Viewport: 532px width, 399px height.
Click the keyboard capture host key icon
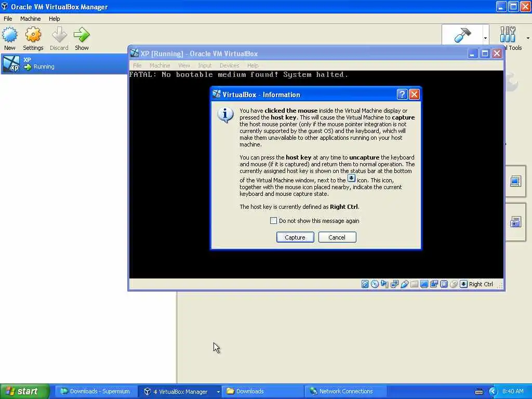coord(463,284)
